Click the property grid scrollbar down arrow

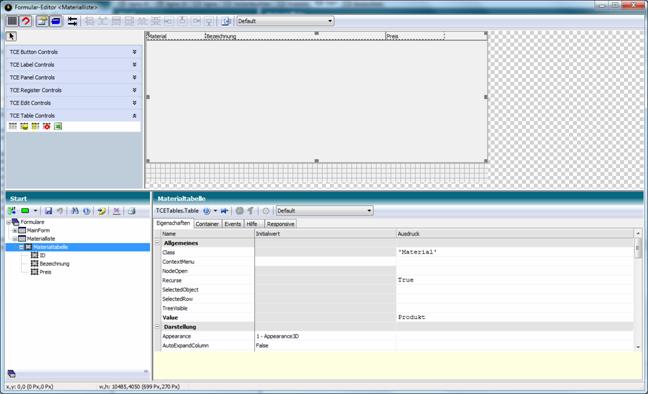(638, 347)
